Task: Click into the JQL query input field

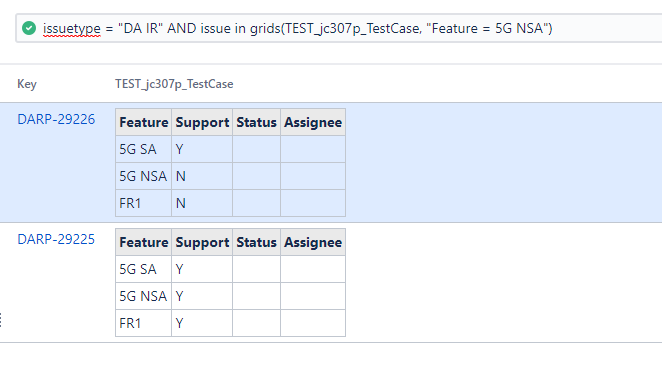Action: tap(339, 28)
